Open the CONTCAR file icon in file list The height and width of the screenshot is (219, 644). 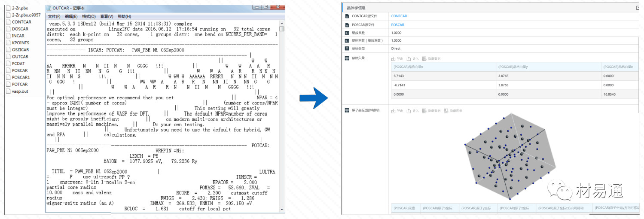click(8, 22)
